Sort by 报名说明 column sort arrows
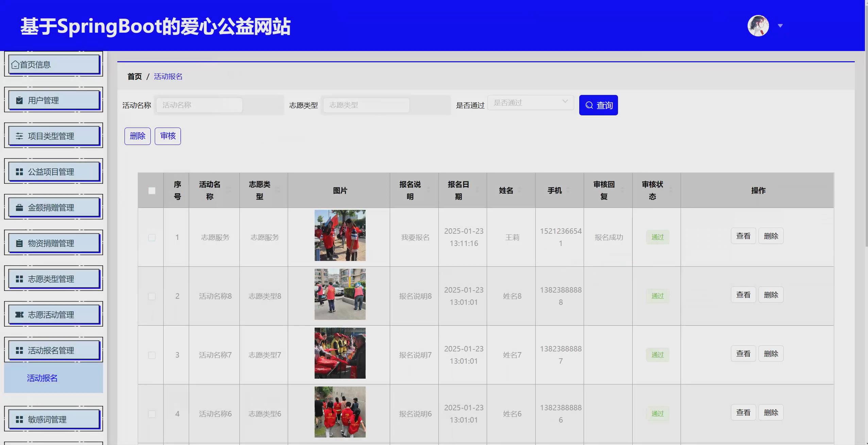 tap(428, 190)
